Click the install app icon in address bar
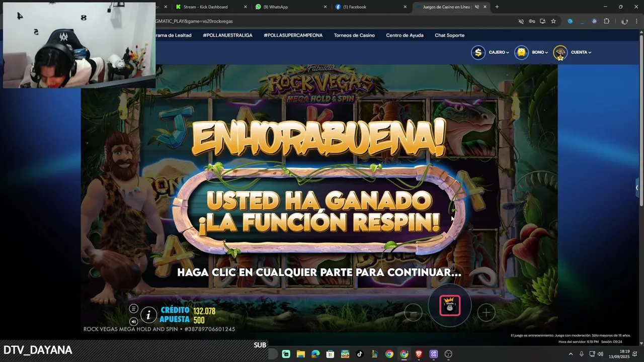 (542, 21)
